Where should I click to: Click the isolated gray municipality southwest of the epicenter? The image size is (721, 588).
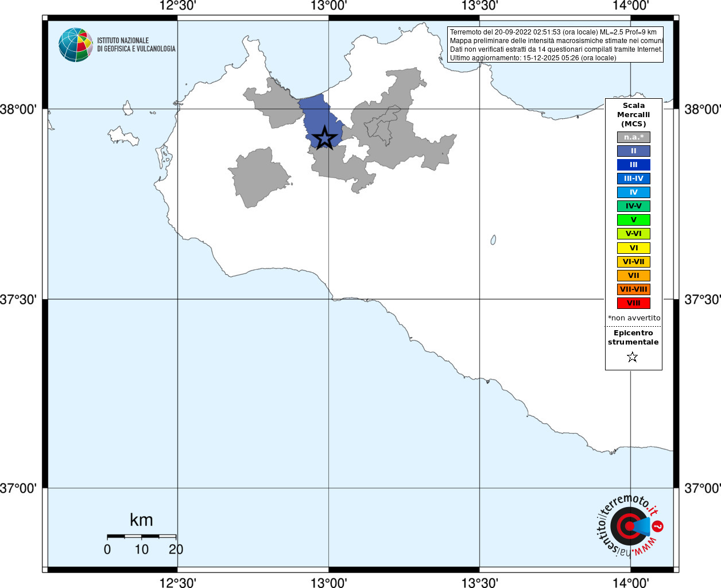coord(259,177)
